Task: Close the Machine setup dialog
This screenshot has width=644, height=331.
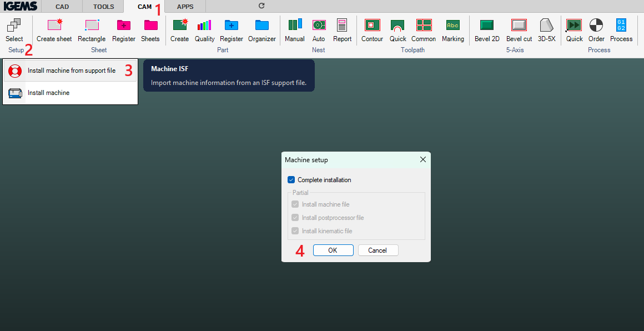Action: coord(423,160)
